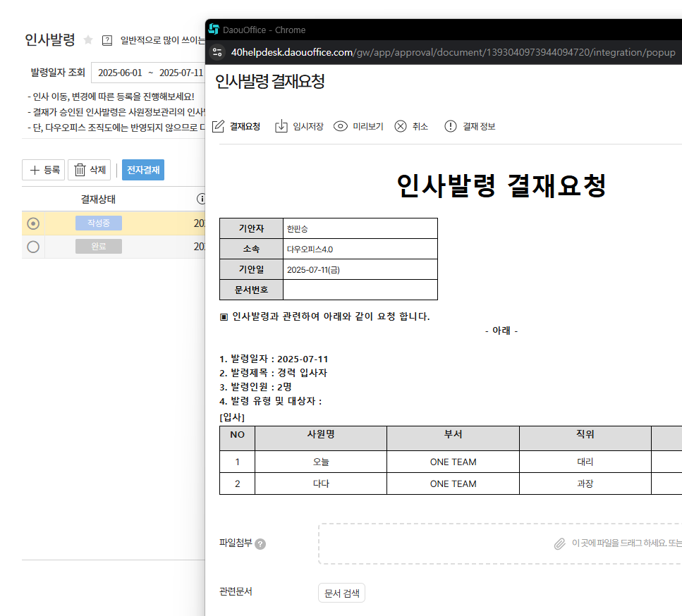This screenshot has width=682, height=616.
Task: Select the radio button for the 작성중 row
Action: pyautogui.click(x=33, y=223)
